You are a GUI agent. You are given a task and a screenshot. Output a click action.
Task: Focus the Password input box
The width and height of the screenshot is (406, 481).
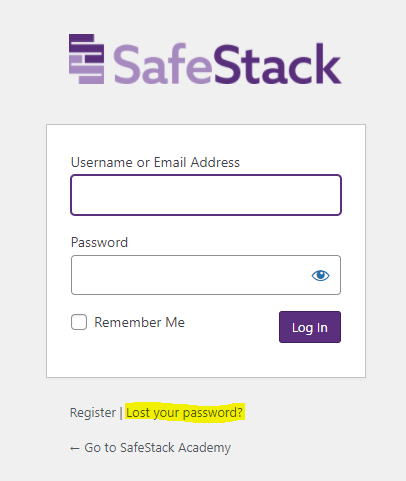coord(206,275)
